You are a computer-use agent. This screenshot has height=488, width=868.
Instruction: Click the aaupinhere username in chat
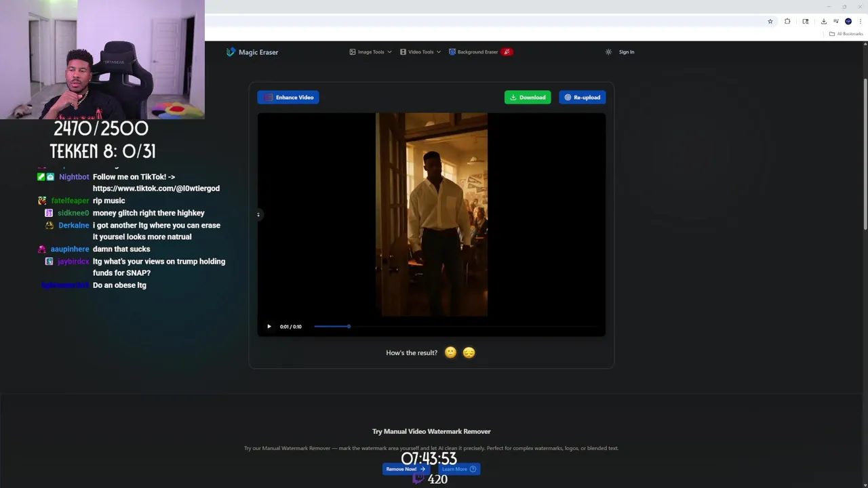point(70,249)
